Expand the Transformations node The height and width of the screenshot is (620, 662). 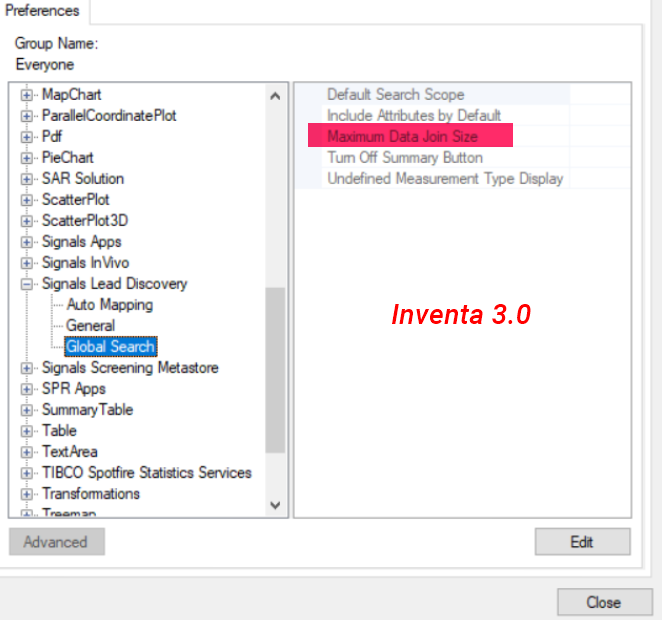point(26,494)
